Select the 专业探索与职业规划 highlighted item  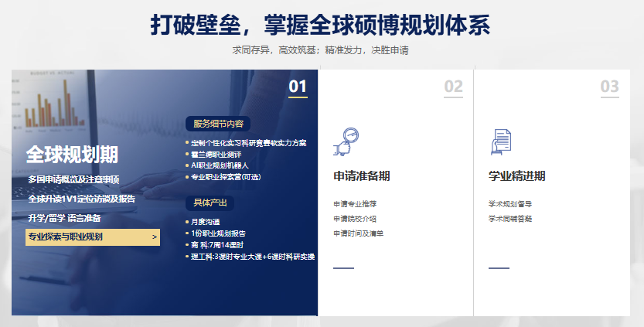click(93, 237)
